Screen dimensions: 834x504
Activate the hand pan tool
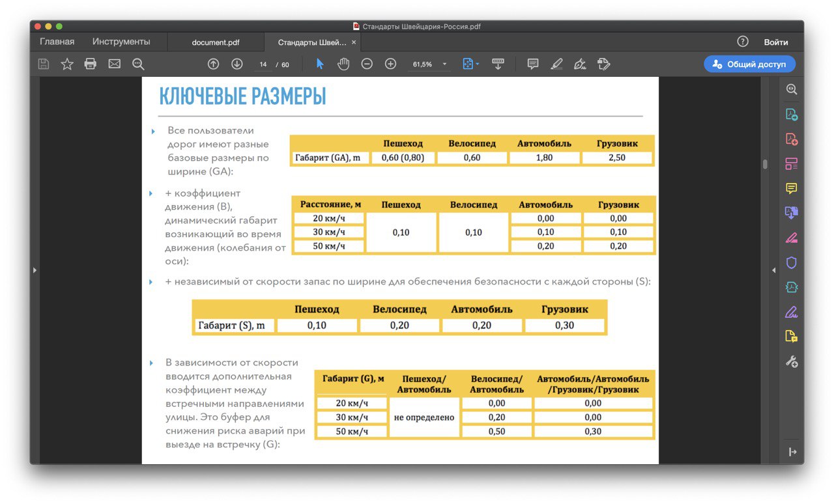click(343, 64)
